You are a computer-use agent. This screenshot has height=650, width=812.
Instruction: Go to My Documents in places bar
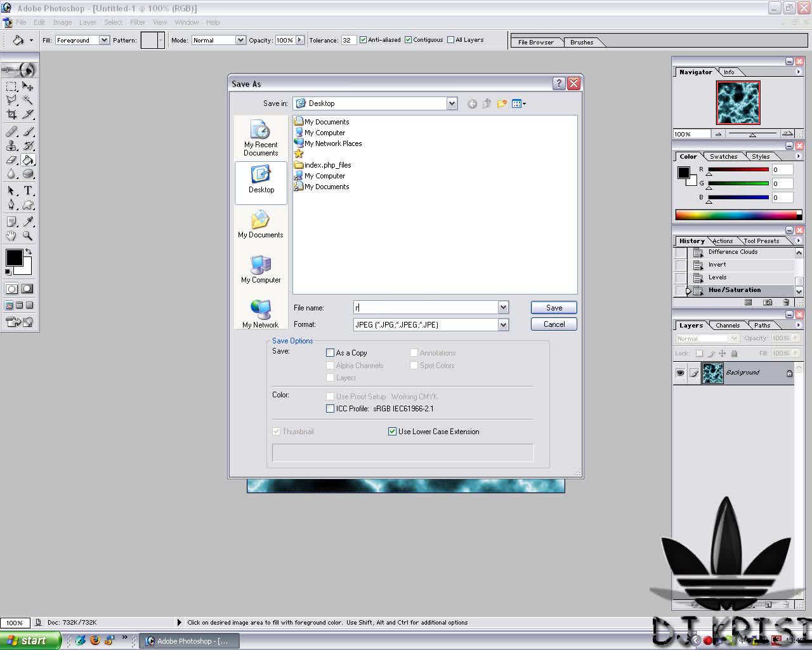(x=261, y=225)
